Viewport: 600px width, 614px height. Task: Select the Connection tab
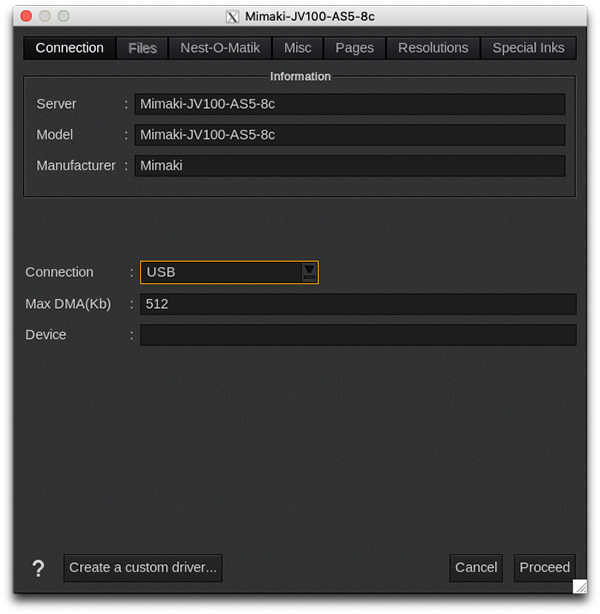click(x=69, y=48)
